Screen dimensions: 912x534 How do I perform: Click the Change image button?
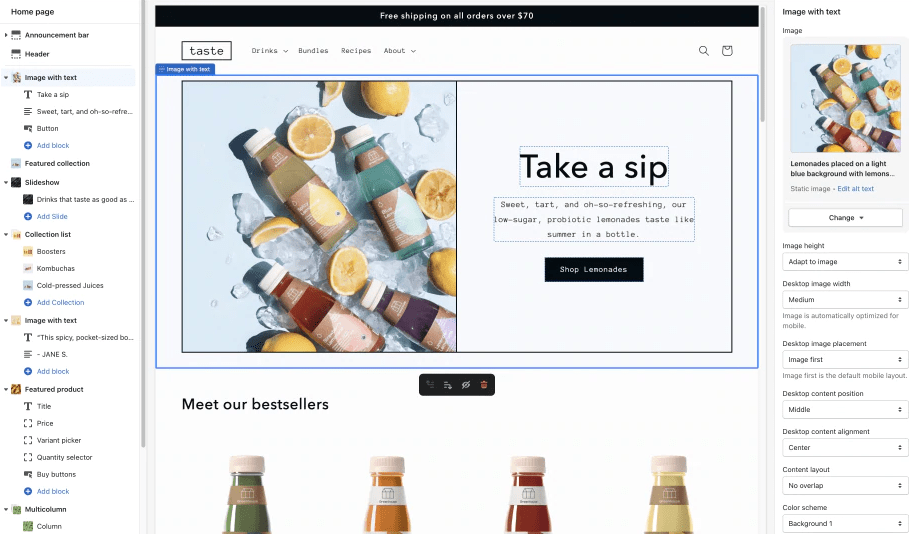845,217
